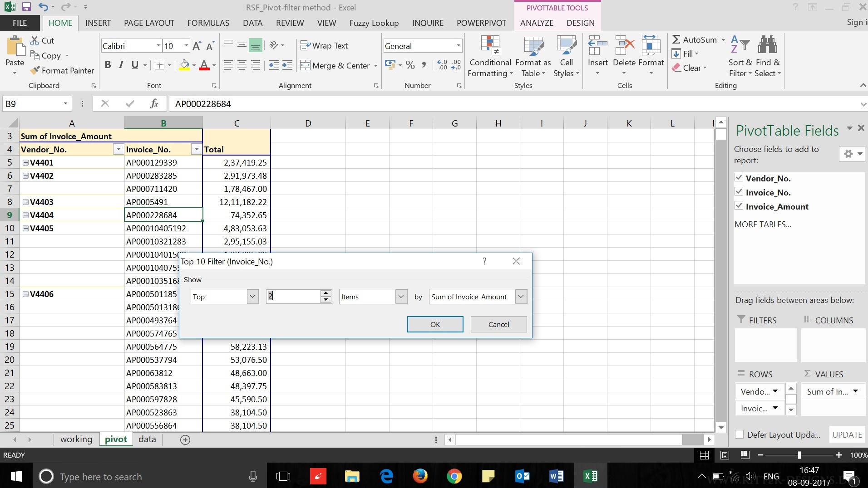Uncheck the Vendor_No. field
Viewport: 868px width, 488px height.
739,177
